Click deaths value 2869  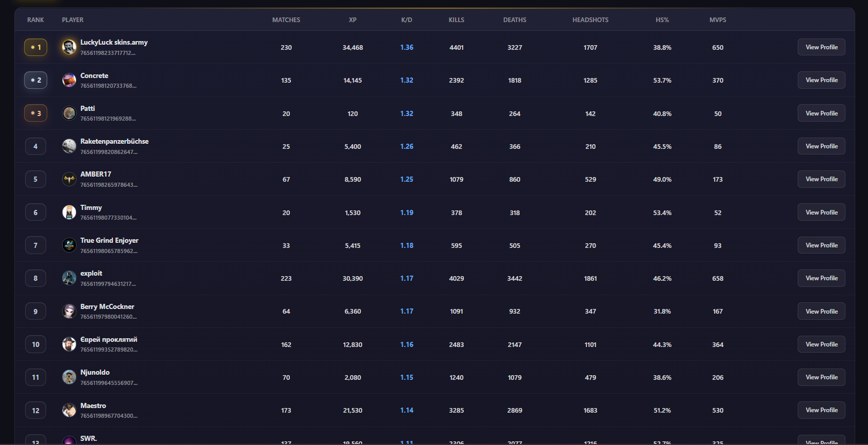coord(515,410)
